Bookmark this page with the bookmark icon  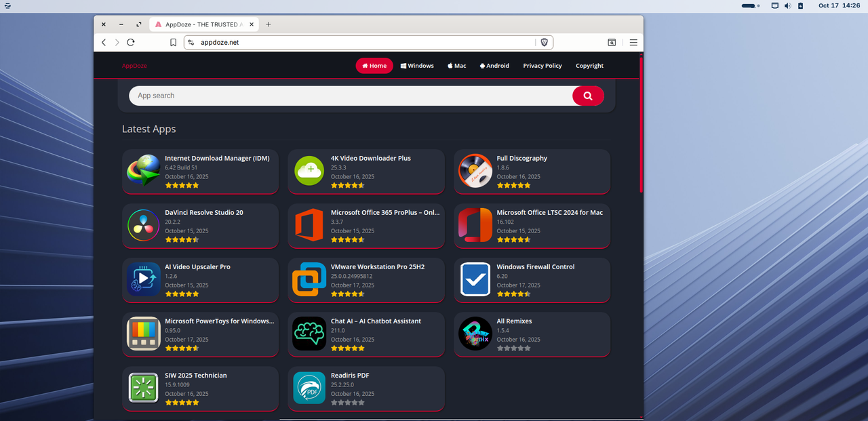coord(173,42)
